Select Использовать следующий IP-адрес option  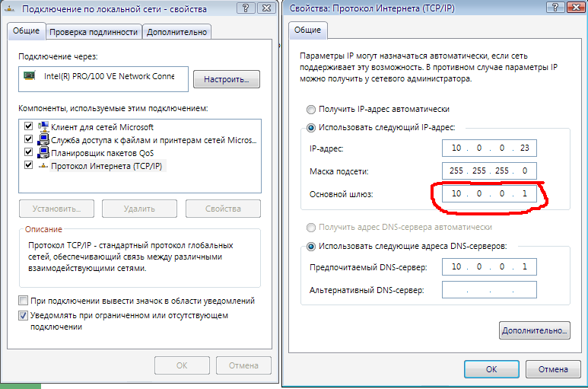[x=310, y=128]
